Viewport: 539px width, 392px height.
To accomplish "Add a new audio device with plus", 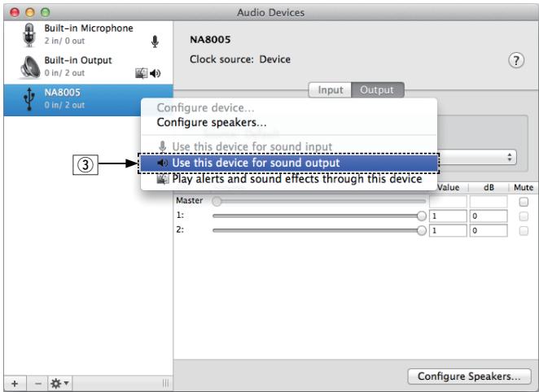I will [15, 383].
